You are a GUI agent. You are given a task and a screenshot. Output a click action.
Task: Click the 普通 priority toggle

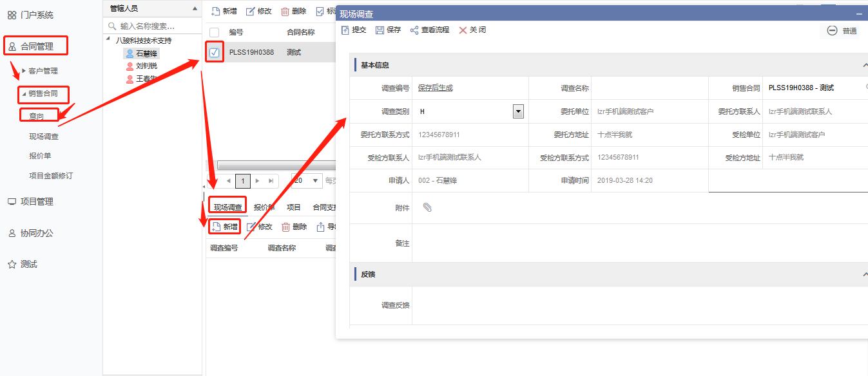(842, 31)
